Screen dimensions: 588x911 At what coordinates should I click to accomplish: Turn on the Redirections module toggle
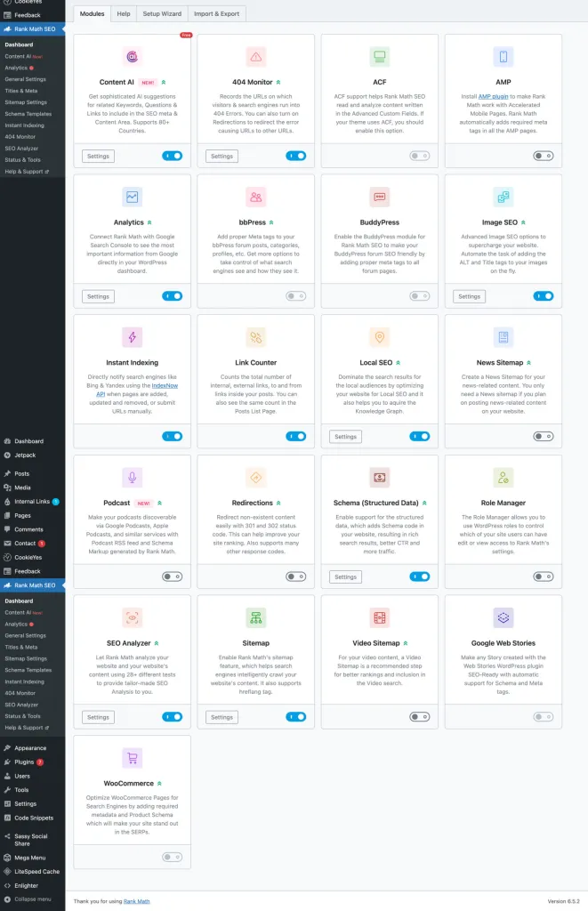tap(295, 576)
